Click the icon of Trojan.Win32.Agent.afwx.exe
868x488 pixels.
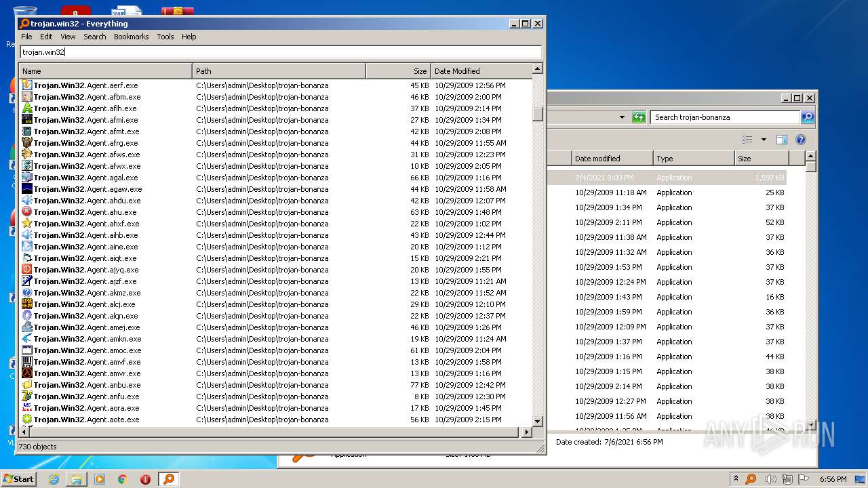pos(27,166)
